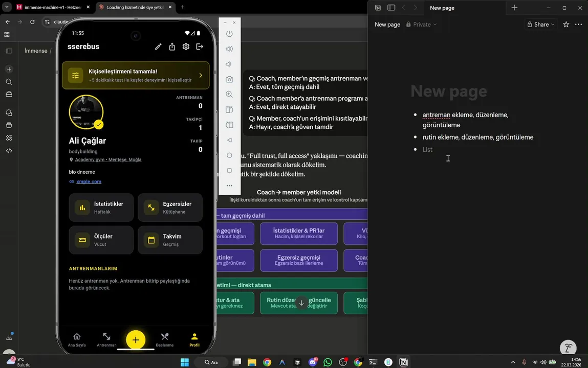Tap Academy gym Menteşe, Muğla location link
Viewport: 588px width, 368px height.
point(108,159)
